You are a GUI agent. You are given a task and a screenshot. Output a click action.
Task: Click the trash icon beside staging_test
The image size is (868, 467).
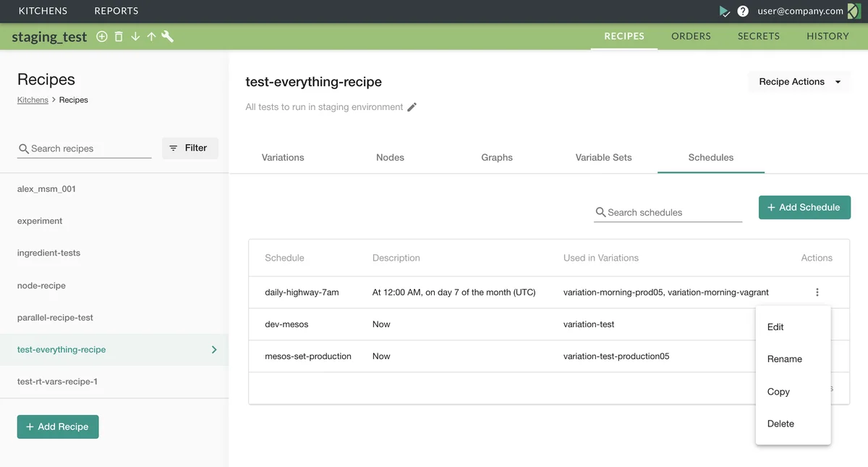coord(119,36)
